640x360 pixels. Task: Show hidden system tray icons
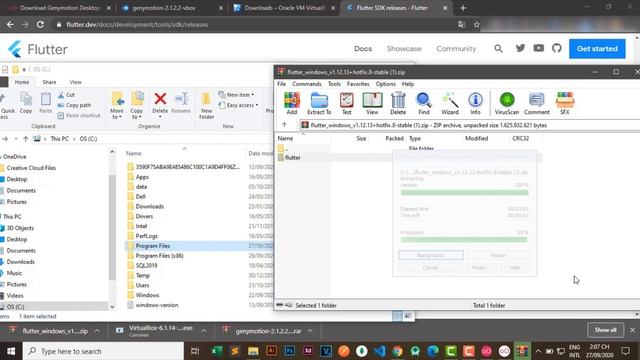(538, 351)
